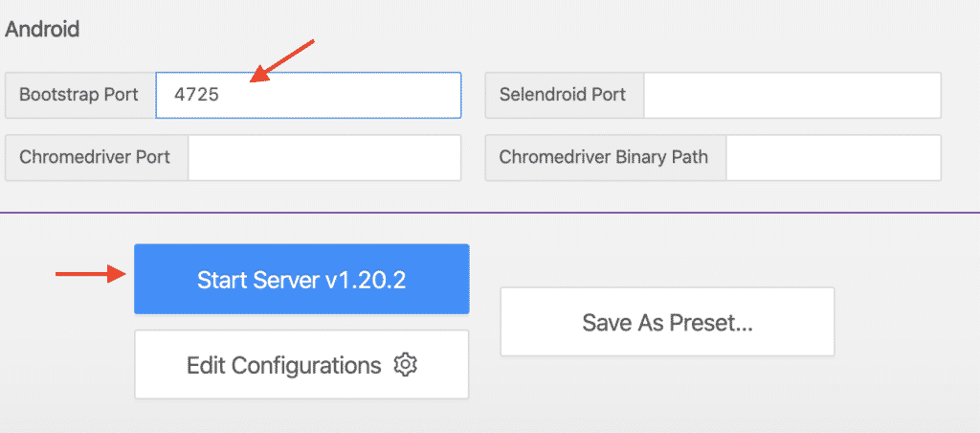This screenshot has height=433, width=980.
Task: Click the Save As Preset text
Action: tap(667, 323)
